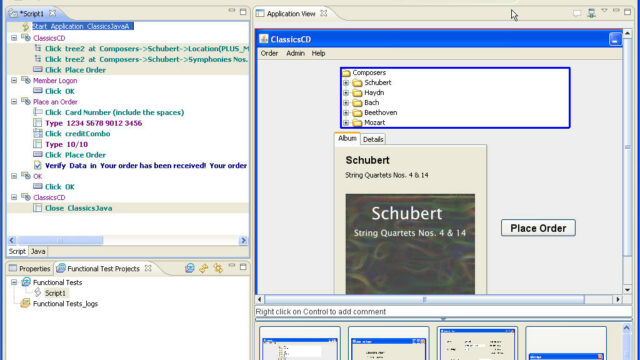The height and width of the screenshot is (360, 640).
Task: Open the Help menu in ClassicsCD
Action: 318,53
